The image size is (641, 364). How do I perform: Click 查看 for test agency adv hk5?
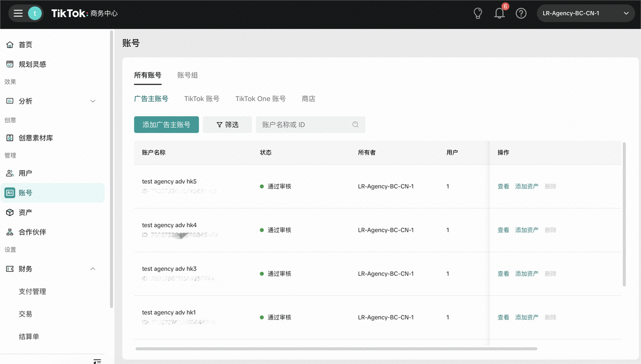tap(503, 186)
